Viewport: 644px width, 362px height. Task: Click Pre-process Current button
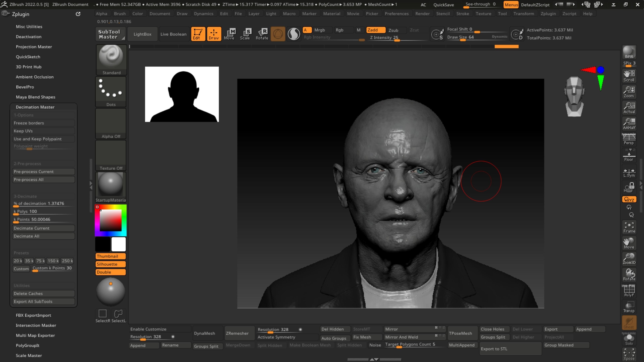(43, 172)
